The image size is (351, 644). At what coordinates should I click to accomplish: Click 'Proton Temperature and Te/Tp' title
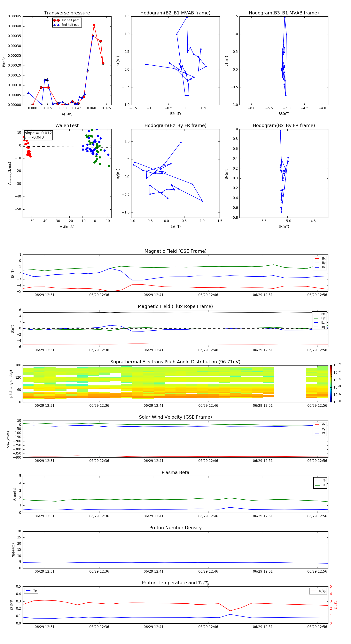tap(175, 583)
